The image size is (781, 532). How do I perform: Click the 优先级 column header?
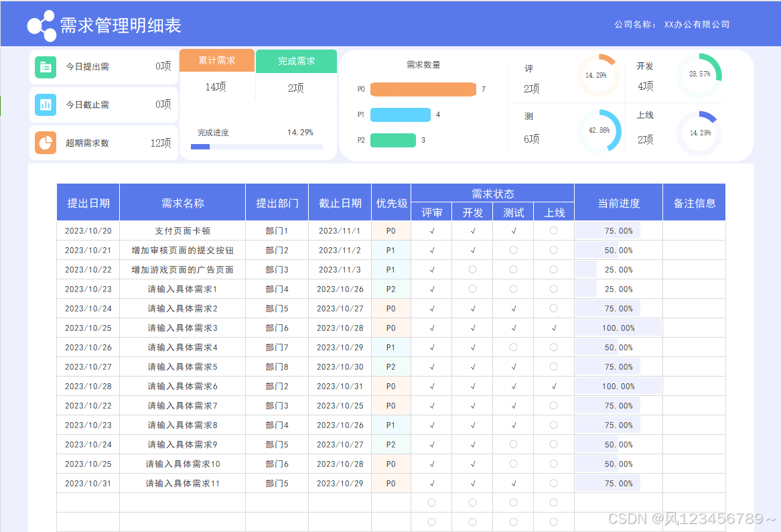point(391,203)
